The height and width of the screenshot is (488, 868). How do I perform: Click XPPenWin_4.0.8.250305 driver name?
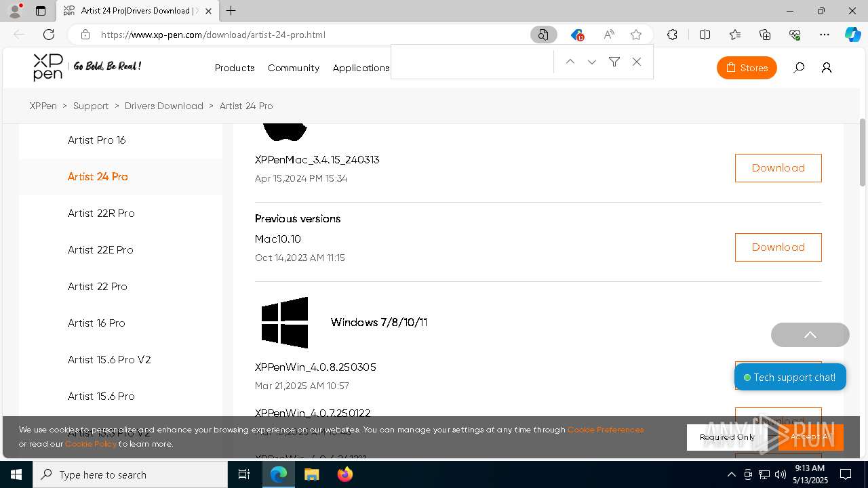[x=315, y=367]
